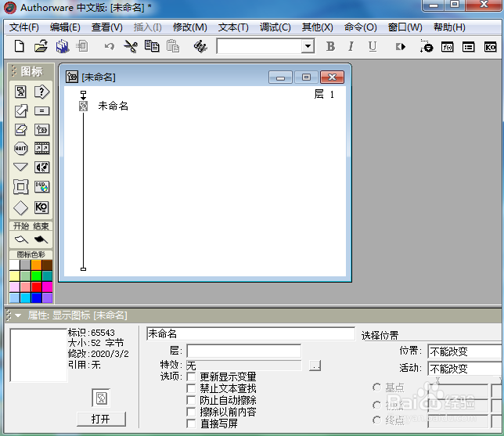Pick the orange icon color swatch
The height and width of the screenshot is (436, 504).
(36, 265)
